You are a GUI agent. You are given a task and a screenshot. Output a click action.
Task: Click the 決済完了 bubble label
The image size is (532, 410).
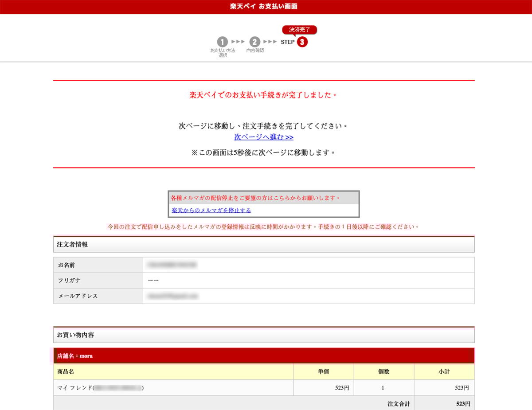[x=300, y=30]
